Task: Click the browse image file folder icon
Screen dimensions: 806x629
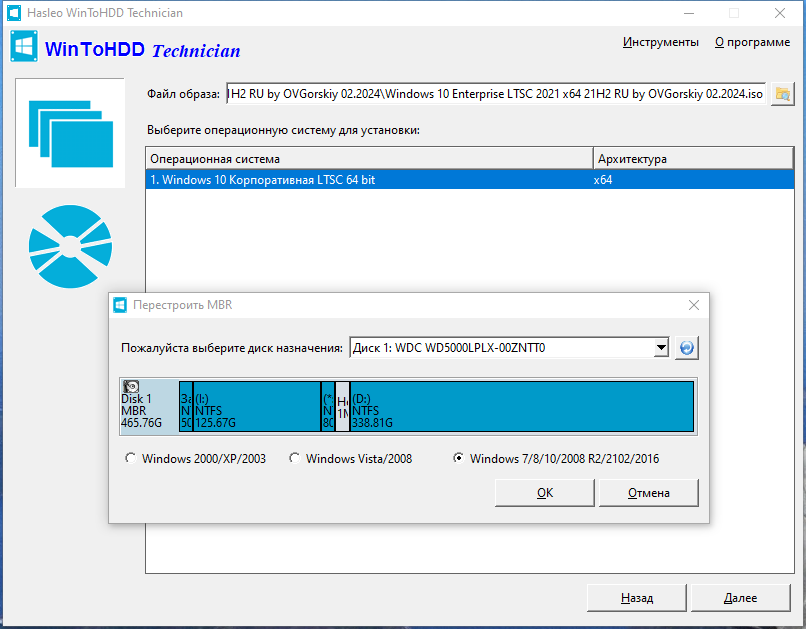Action: coord(782,94)
